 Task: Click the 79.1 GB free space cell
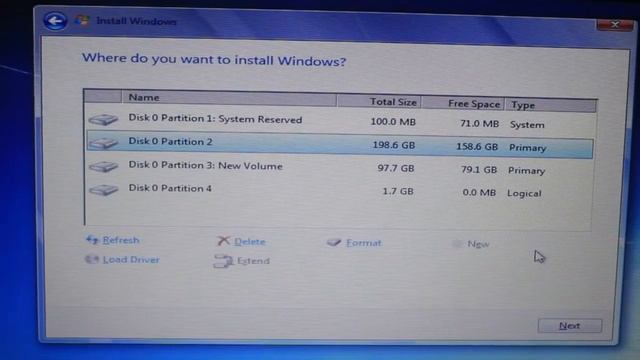pyautogui.click(x=479, y=169)
